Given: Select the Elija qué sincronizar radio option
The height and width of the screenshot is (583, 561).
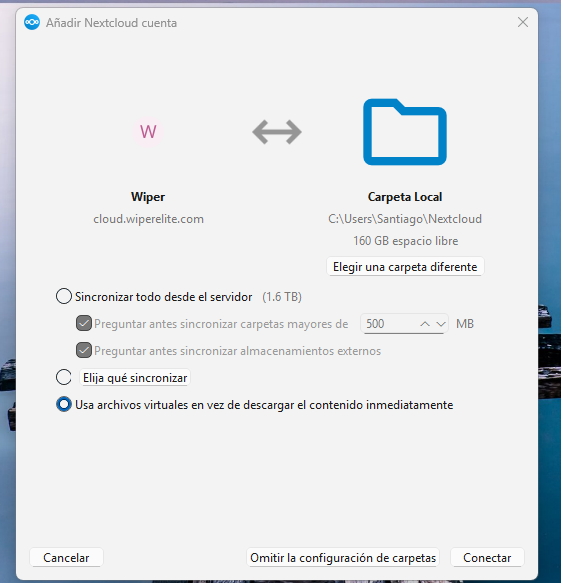Looking at the screenshot, I should click(64, 377).
